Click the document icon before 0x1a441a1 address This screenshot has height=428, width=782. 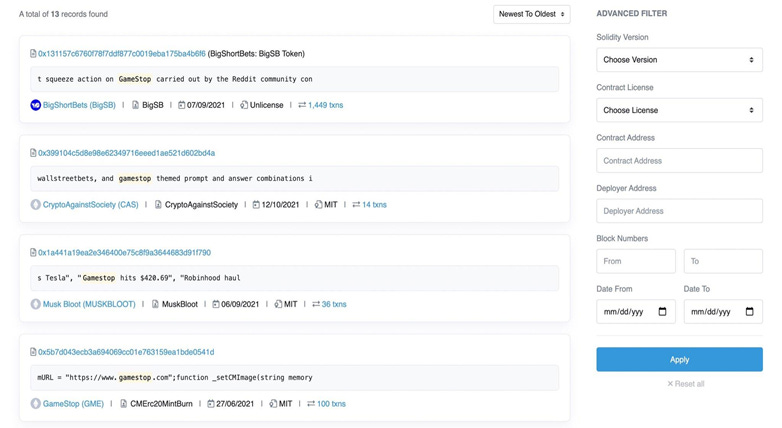[33, 253]
